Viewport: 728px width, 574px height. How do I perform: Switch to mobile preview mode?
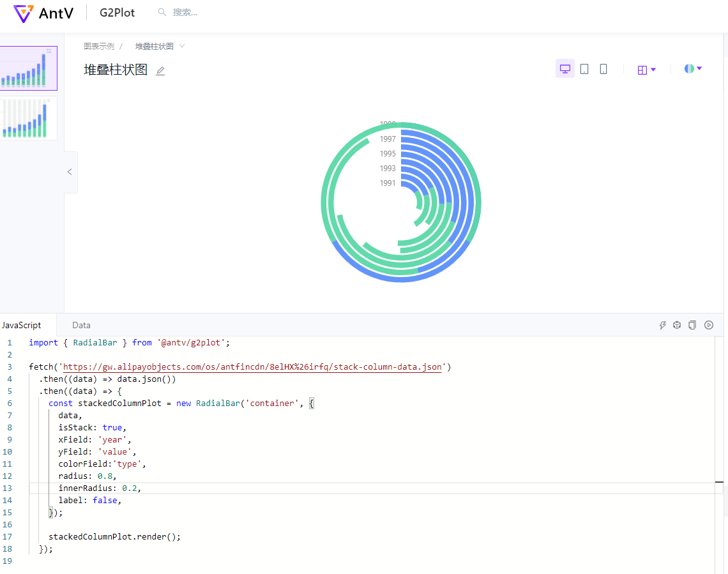click(603, 68)
